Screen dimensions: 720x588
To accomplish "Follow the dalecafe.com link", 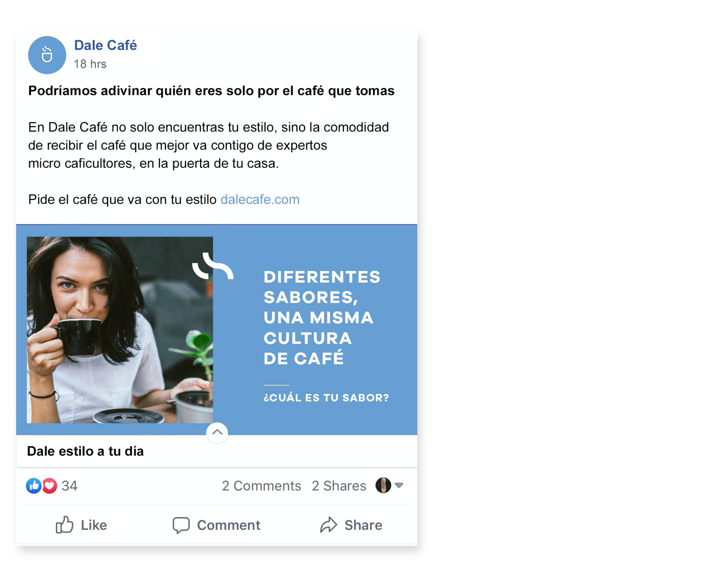I will click(x=260, y=200).
